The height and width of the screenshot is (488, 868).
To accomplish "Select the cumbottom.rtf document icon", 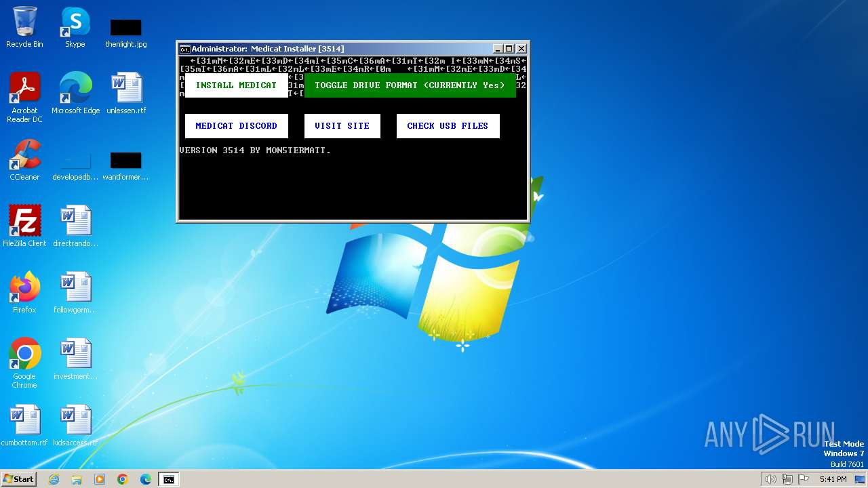I will (x=24, y=426).
